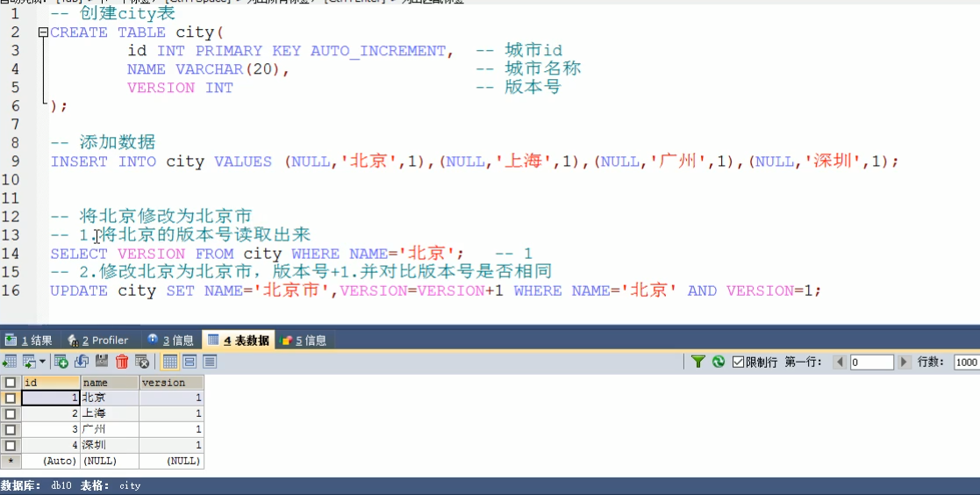The height and width of the screenshot is (495, 980).
Task: Open the 2 Profiler tab
Action: (x=97, y=340)
